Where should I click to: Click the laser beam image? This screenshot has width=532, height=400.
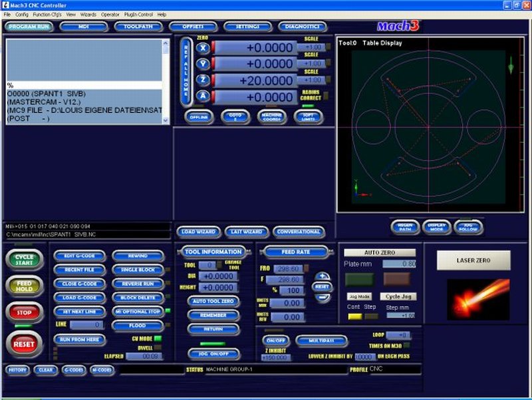click(x=478, y=299)
